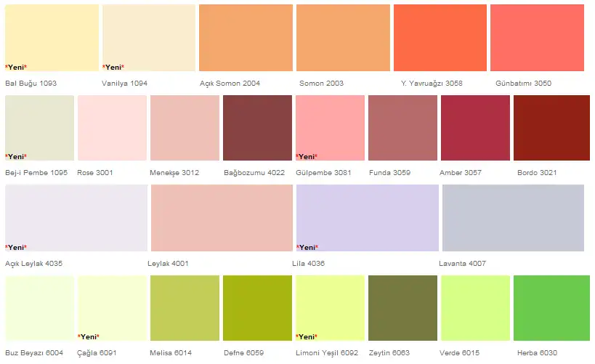Select the Rose 3001 pale pink swatch
This screenshot has width=595, height=364.
112,128
